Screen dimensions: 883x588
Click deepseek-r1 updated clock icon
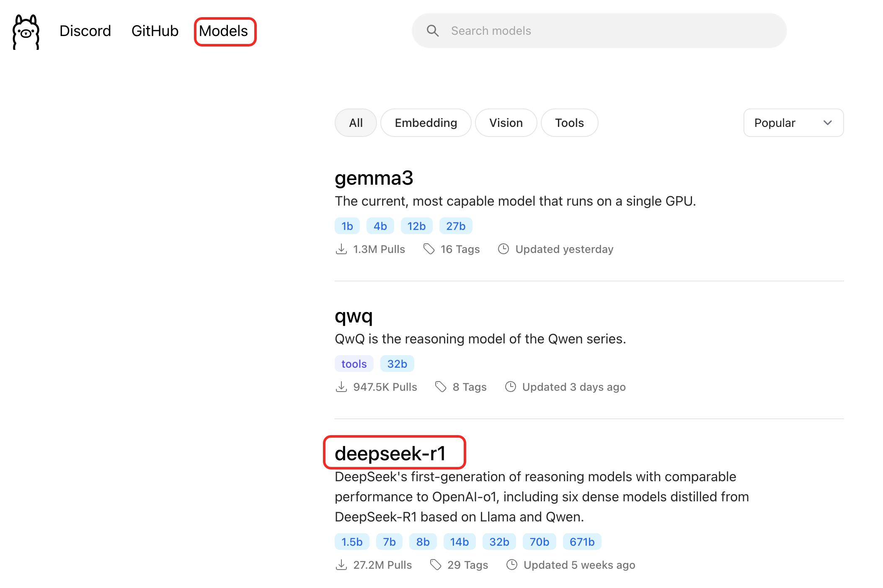[x=511, y=565]
